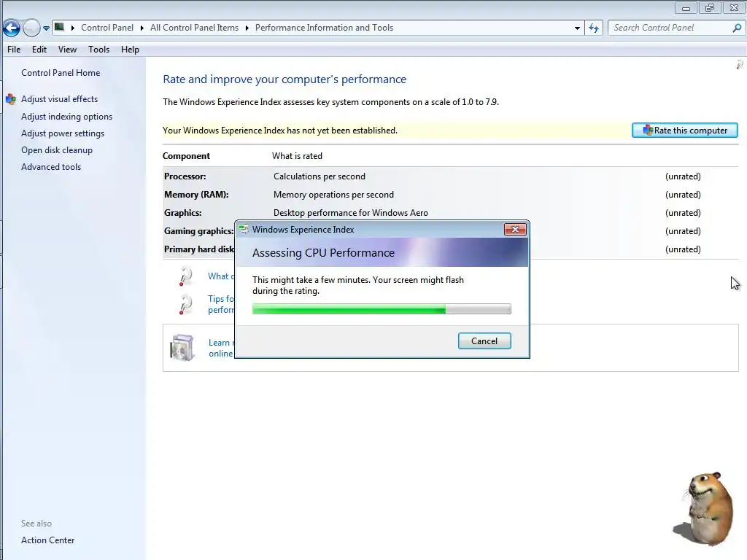Image resolution: width=747 pixels, height=560 pixels.
Task: Open the Help menu
Action: click(130, 50)
